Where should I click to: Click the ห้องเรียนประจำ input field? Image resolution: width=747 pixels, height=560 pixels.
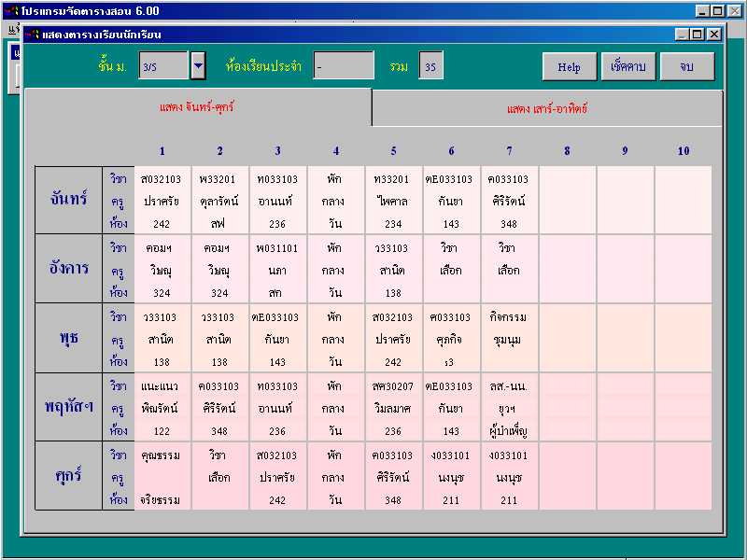tap(344, 65)
